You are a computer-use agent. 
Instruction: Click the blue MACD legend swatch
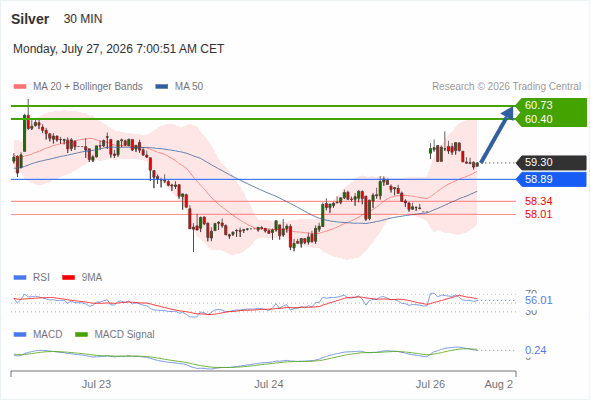pos(20,335)
